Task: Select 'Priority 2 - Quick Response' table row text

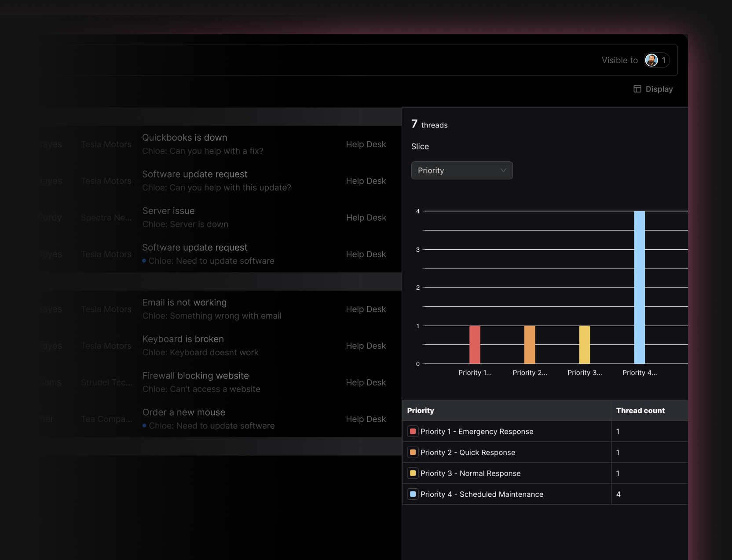Action: pos(468,452)
